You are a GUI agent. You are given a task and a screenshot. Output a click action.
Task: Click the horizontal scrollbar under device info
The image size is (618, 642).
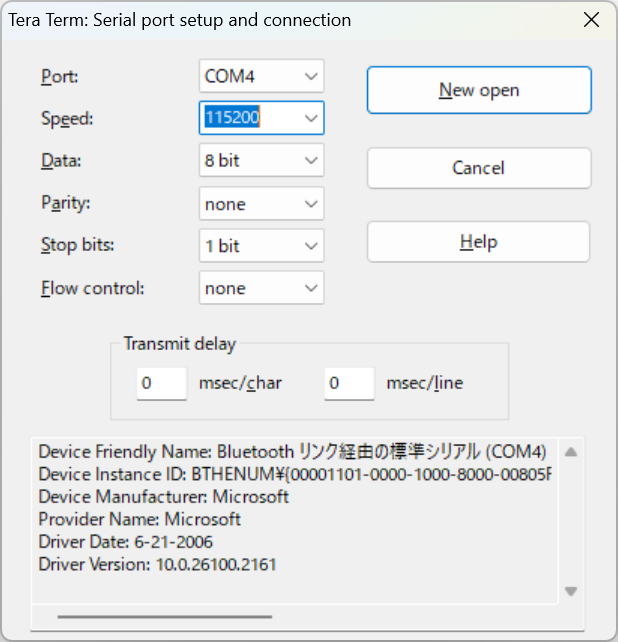pos(164,617)
